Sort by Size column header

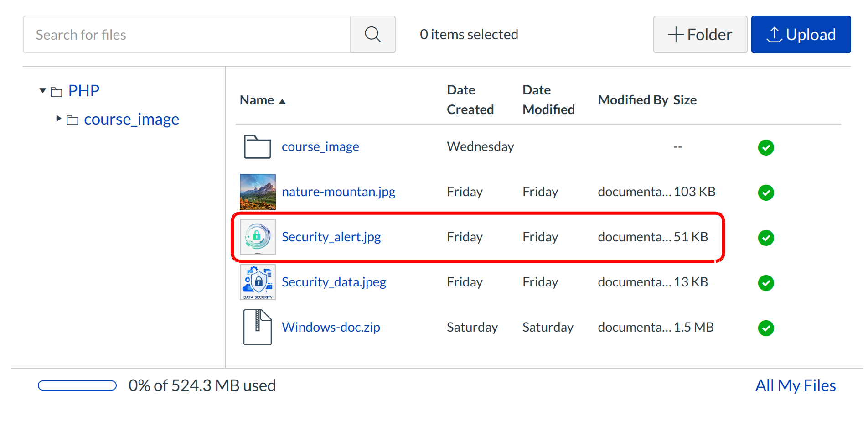[685, 100]
